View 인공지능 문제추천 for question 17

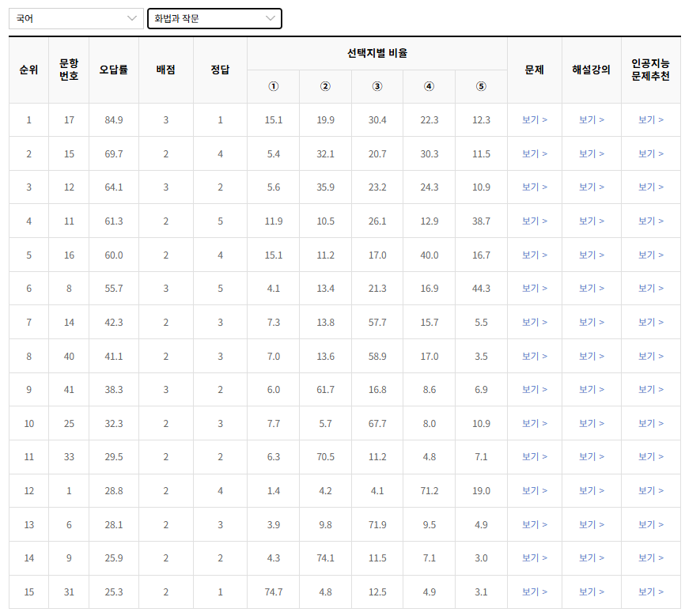(x=651, y=120)
